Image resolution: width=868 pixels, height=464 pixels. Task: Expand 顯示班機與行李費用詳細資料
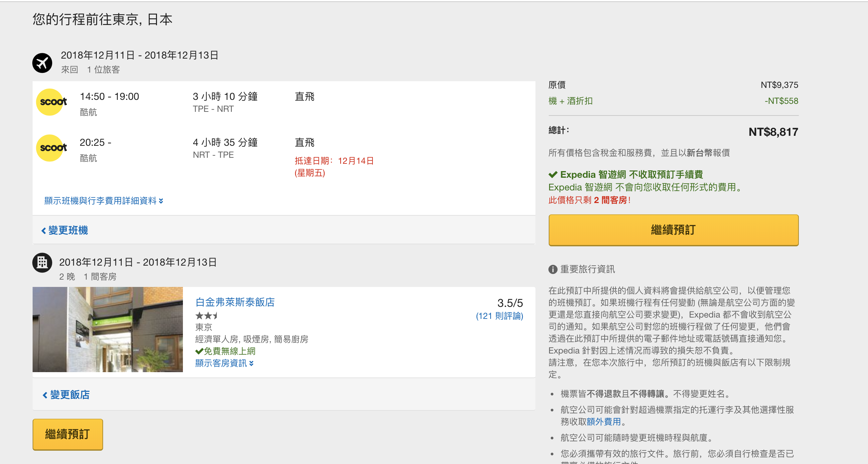pos(104,201)
